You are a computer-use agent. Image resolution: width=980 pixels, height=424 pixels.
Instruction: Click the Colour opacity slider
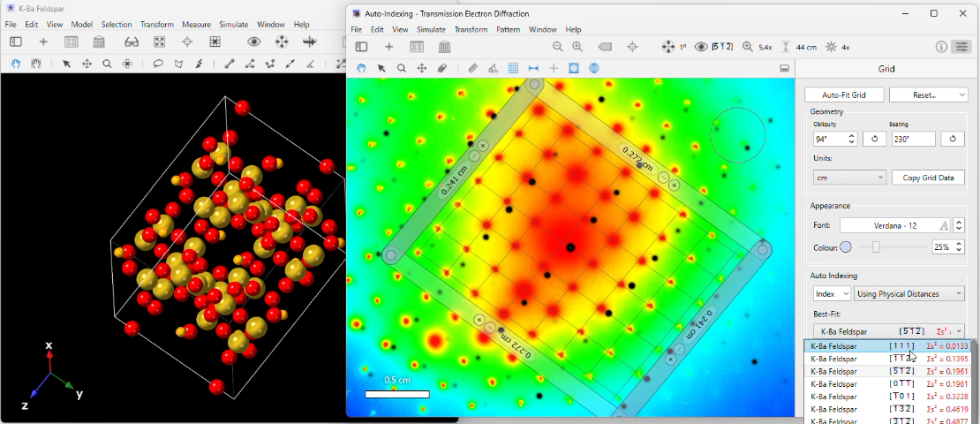point(893,247)
